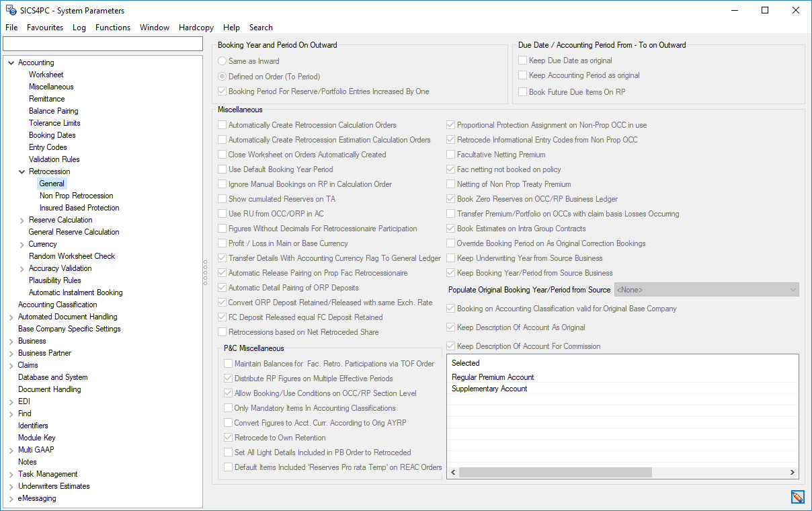The height and width of the screenshot is (511, 812).
Task: Enable Keep Due Date as original
Action: click(523, 61)
